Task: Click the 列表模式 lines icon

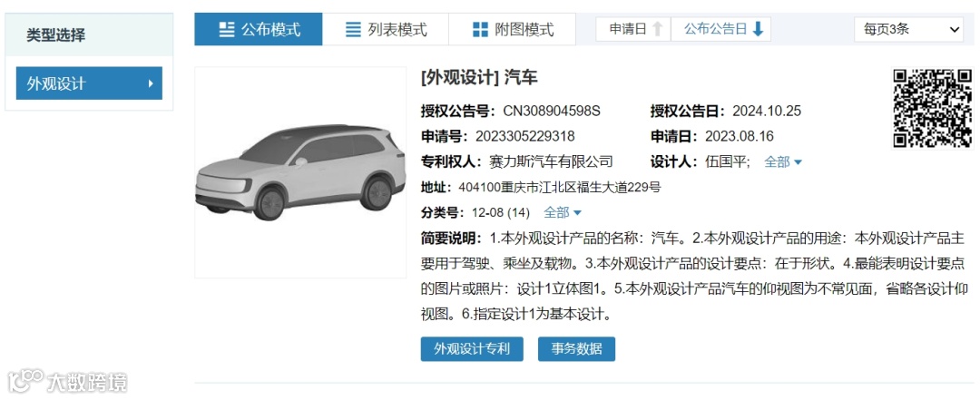Action: (x=354, y=29)
